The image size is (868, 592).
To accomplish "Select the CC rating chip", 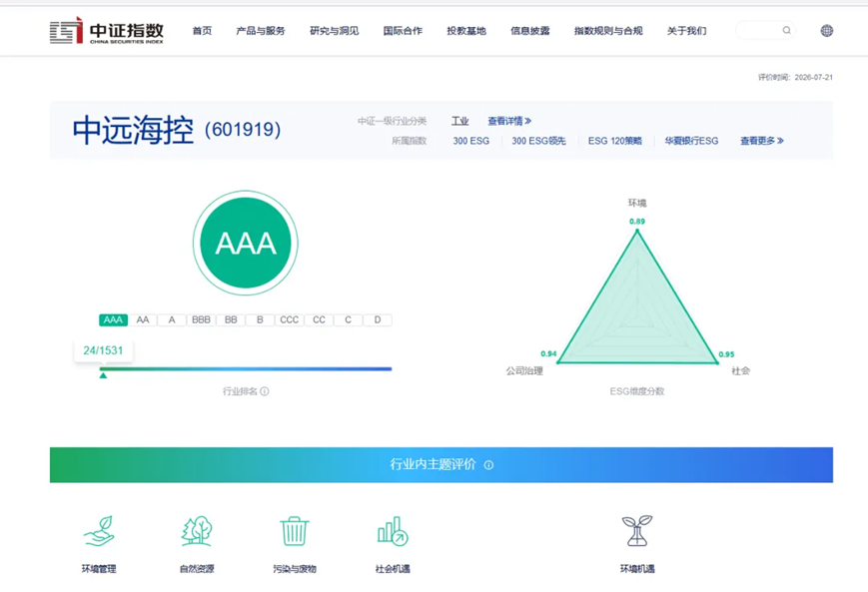I will 319,319.
